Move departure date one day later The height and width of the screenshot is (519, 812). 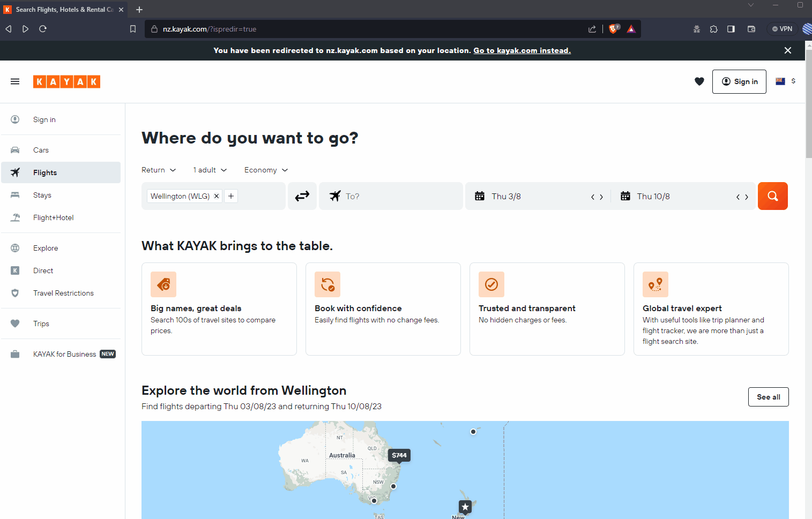tap(601, 197)
